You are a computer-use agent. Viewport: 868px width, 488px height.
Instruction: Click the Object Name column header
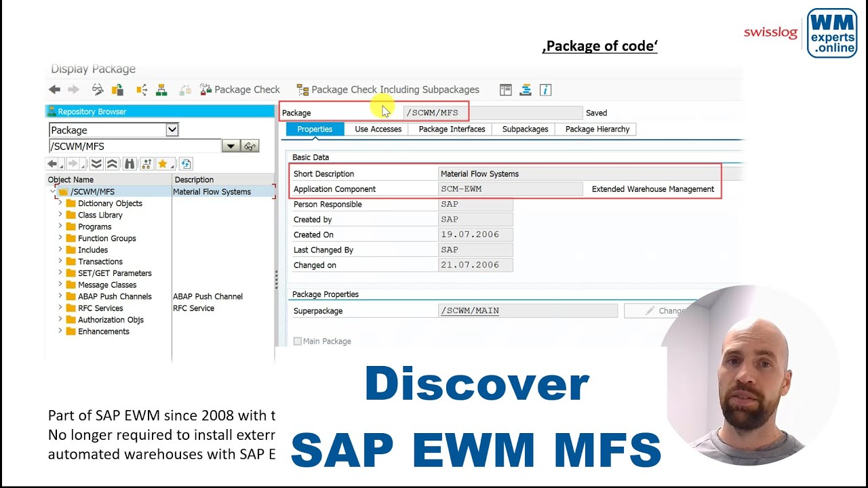[108, 180]
